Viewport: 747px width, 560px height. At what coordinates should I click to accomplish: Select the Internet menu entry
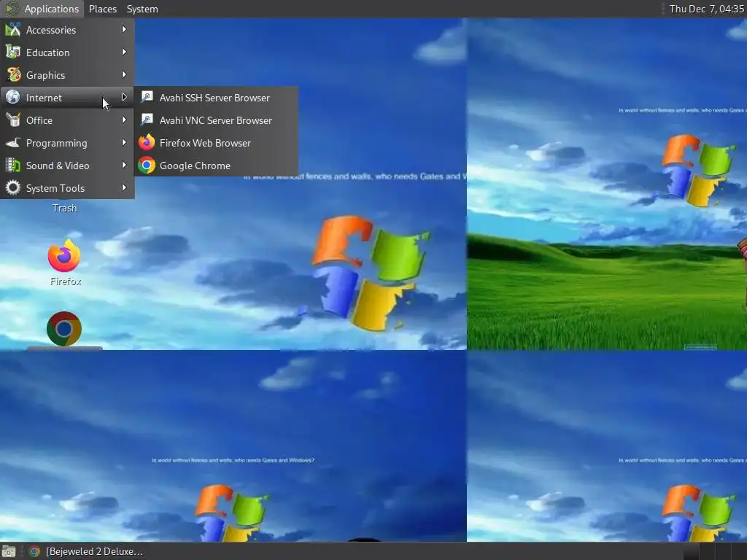click(x=67, y=98)
